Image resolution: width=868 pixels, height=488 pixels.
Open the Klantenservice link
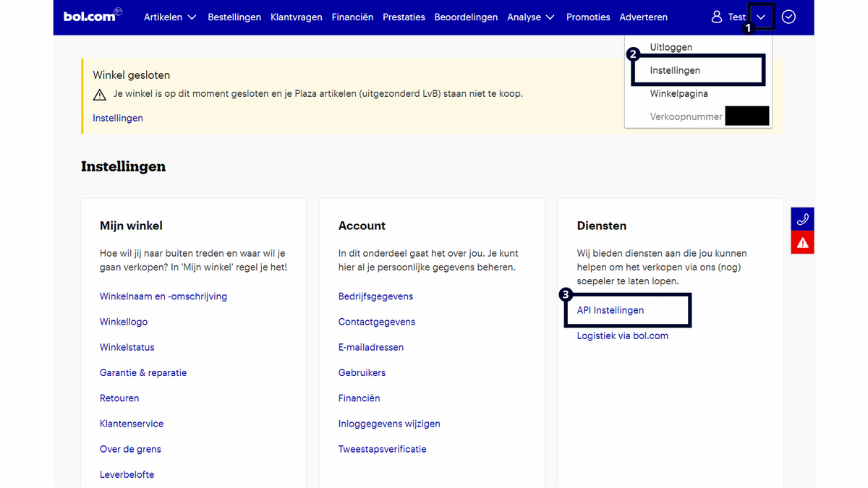pyautogui.click(x=132, y=424)
